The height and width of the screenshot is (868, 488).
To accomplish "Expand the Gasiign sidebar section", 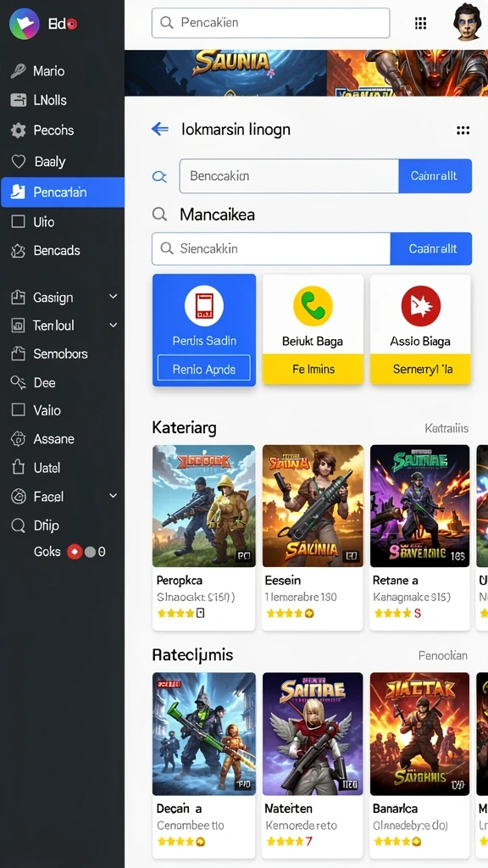I will coord(113,297).
